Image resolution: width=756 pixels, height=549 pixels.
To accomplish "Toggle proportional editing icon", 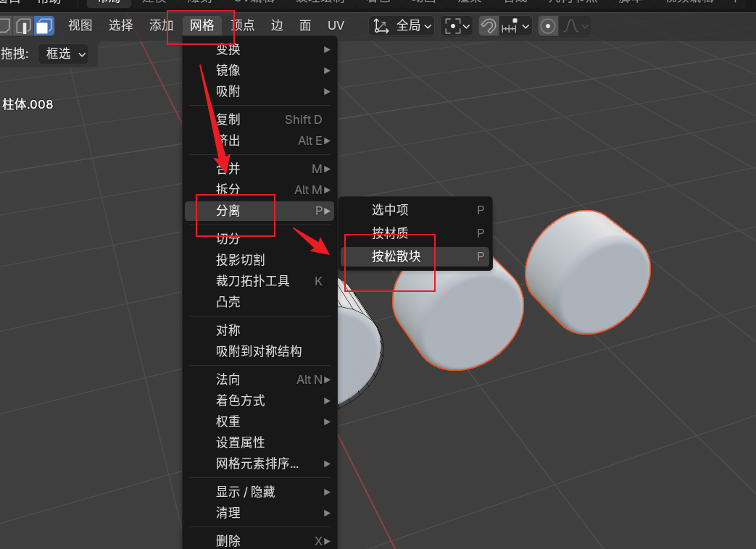I will point(549,26).
